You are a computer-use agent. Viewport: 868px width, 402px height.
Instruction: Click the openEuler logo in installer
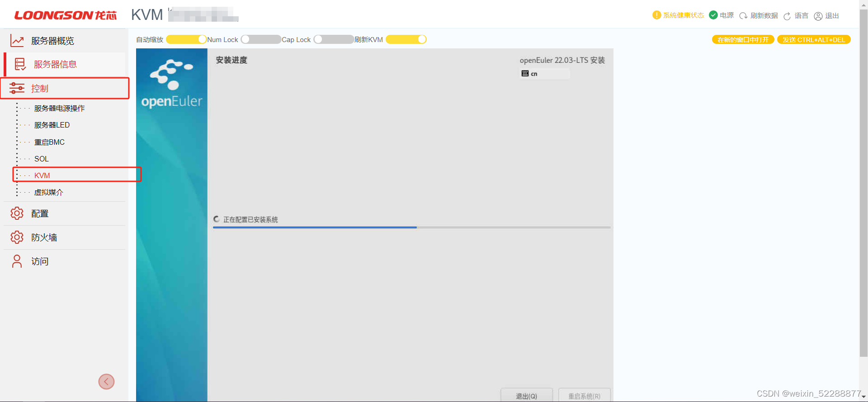tap(172, 84)
